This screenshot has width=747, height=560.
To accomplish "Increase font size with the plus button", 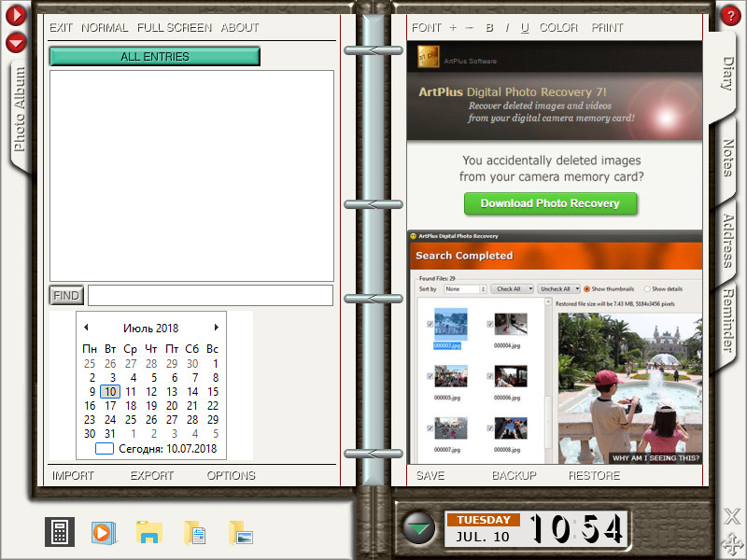I will click(453, 28).
